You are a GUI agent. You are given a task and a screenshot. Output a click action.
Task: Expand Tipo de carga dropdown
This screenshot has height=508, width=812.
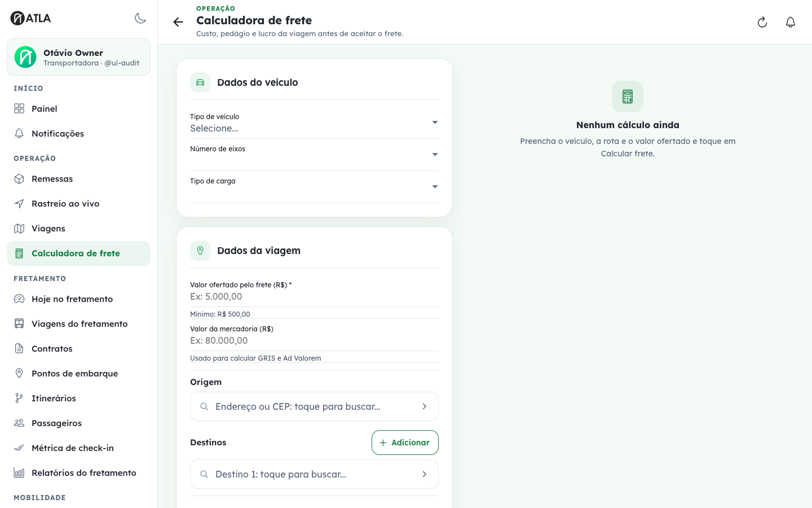pos(314,187)
